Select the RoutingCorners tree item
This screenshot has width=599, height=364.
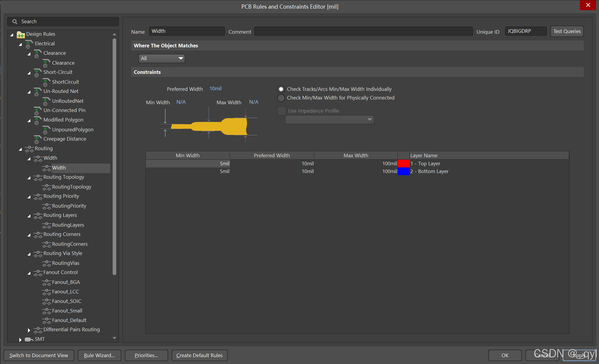(70, 244)
